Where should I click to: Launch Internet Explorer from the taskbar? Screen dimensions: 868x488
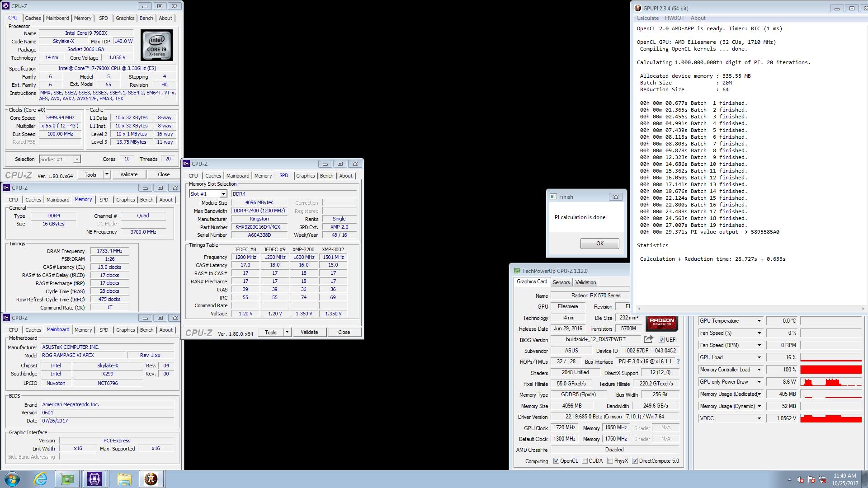pos(40,479)
